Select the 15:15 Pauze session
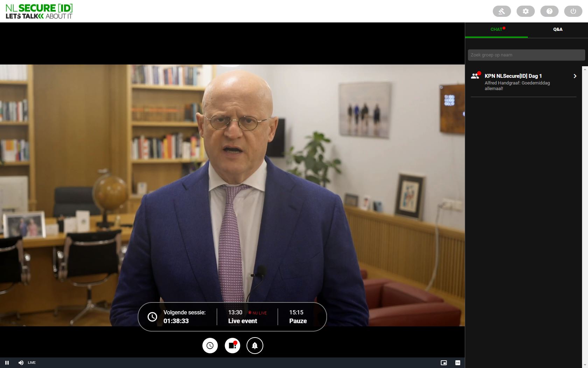 298,317
